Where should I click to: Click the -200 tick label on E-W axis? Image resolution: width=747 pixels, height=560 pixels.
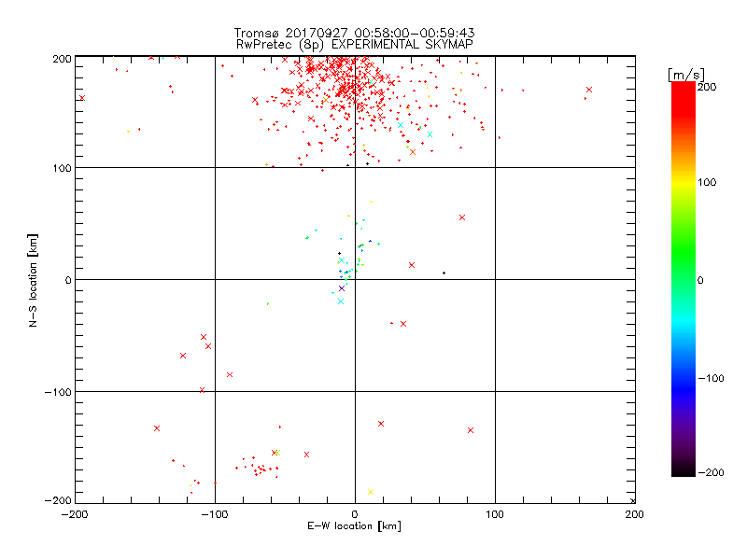pyautogui.click(x=76, y=514)
